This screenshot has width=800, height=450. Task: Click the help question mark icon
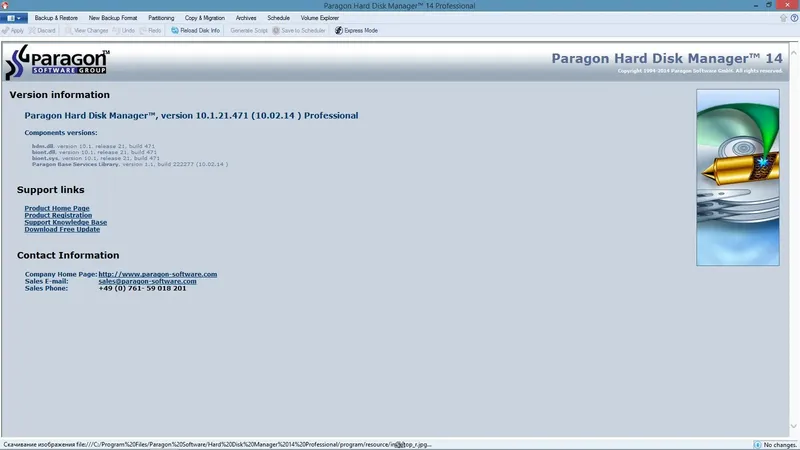(794, 18)
